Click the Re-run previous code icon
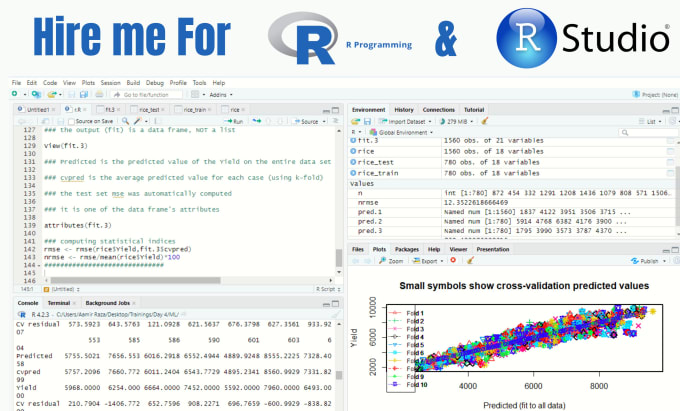 [257, 121]
